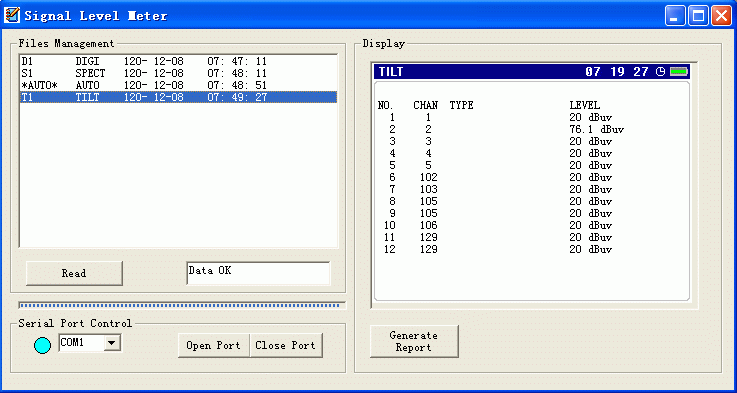Image resolution: width=737 pixels, height=393 pixels.
Task: Click the cyan port status indicator circle
Action: pos(42,346)
